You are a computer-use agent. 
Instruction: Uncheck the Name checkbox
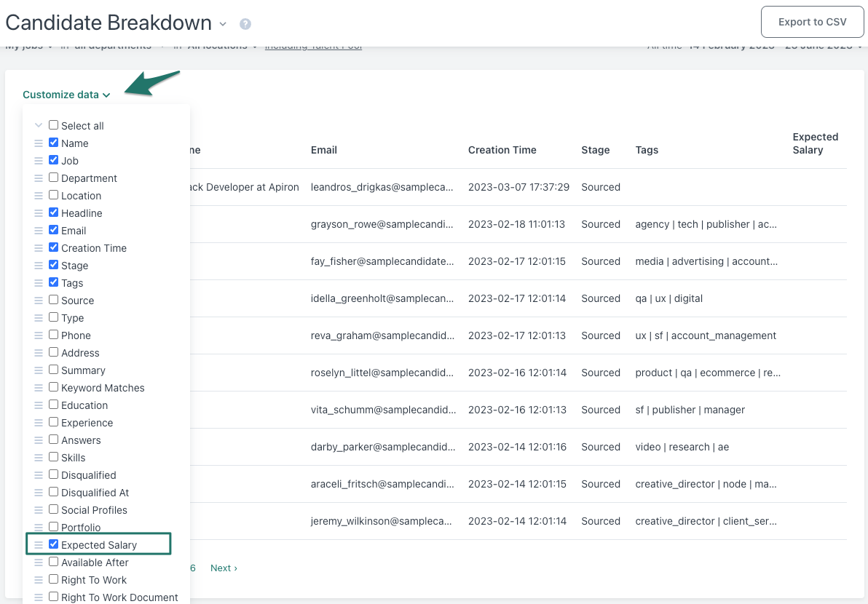(x=54, y=143)
